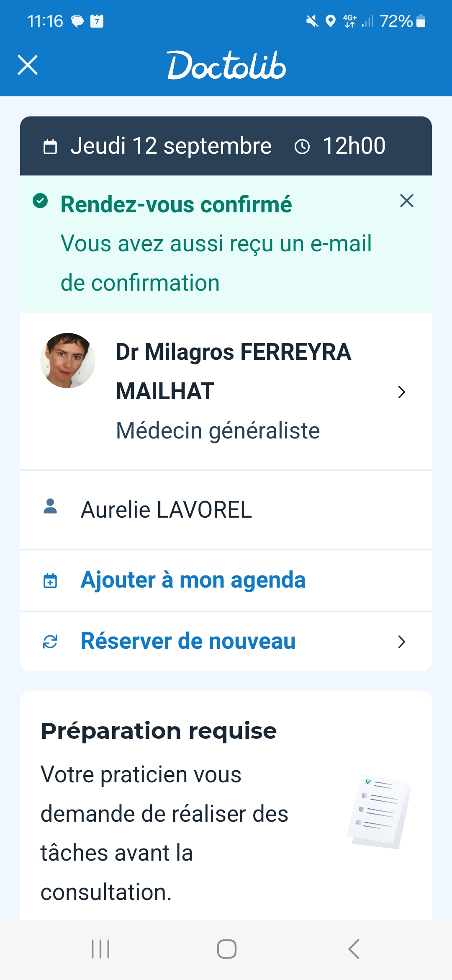452x980 pixels.
Task: Click the Ajouter à mon agenda link
Action: [x=193, y=580]
